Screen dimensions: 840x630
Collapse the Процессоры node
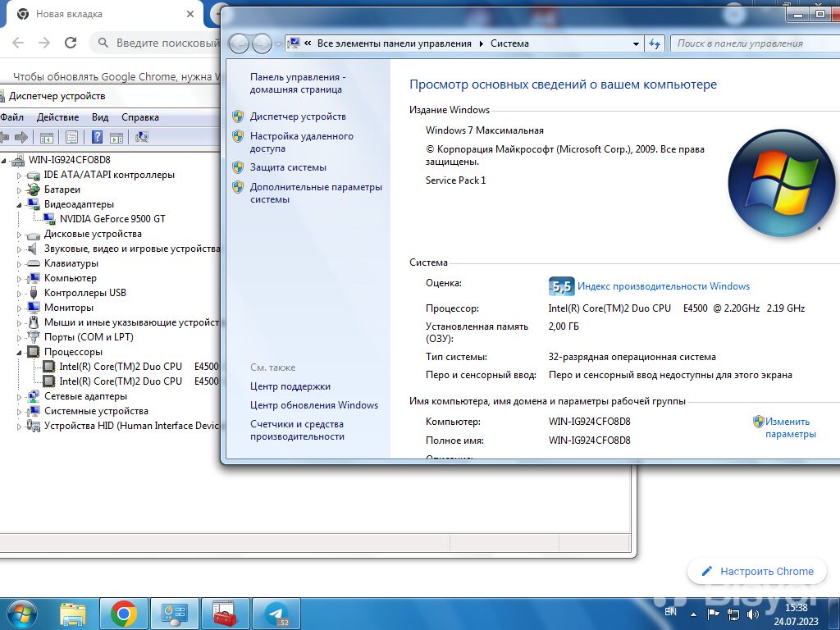(x=19, y=352)
